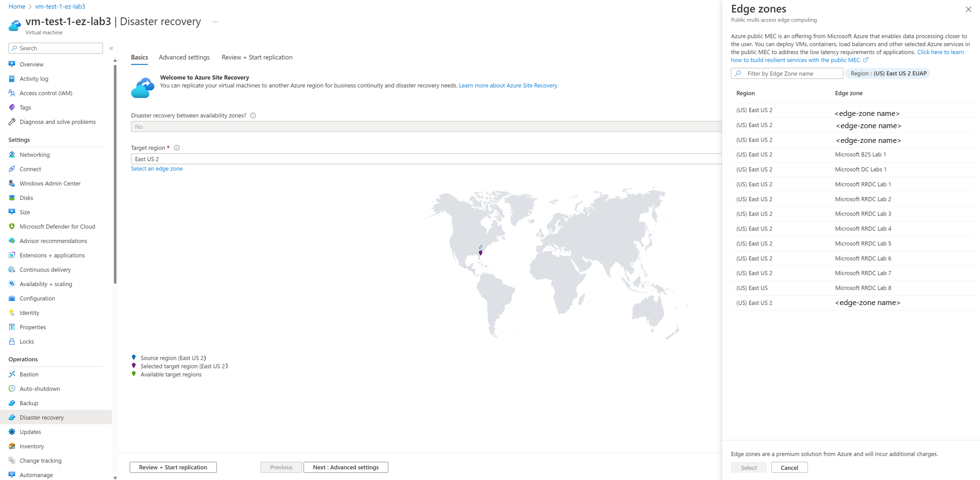Select the Microsoft RRDC Lab 8 row
This screenshot has width=980, height=480.
pos(853,288)
